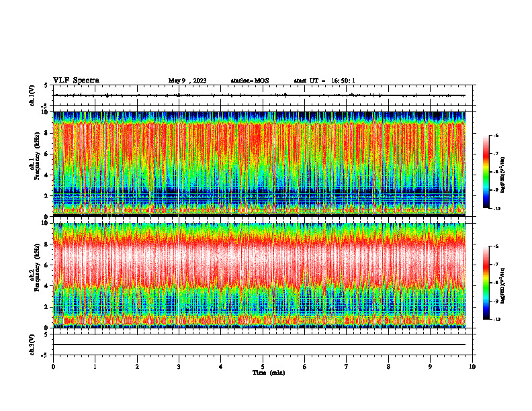Click time axis tick label 10 at bottom right

coord(472,367)
